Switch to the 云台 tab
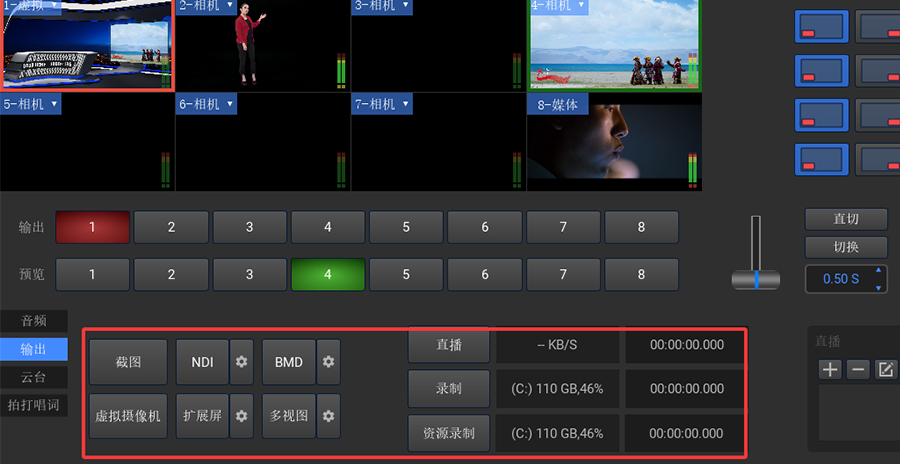The width and height of the screenshot is (900, 464). (34, 377)
